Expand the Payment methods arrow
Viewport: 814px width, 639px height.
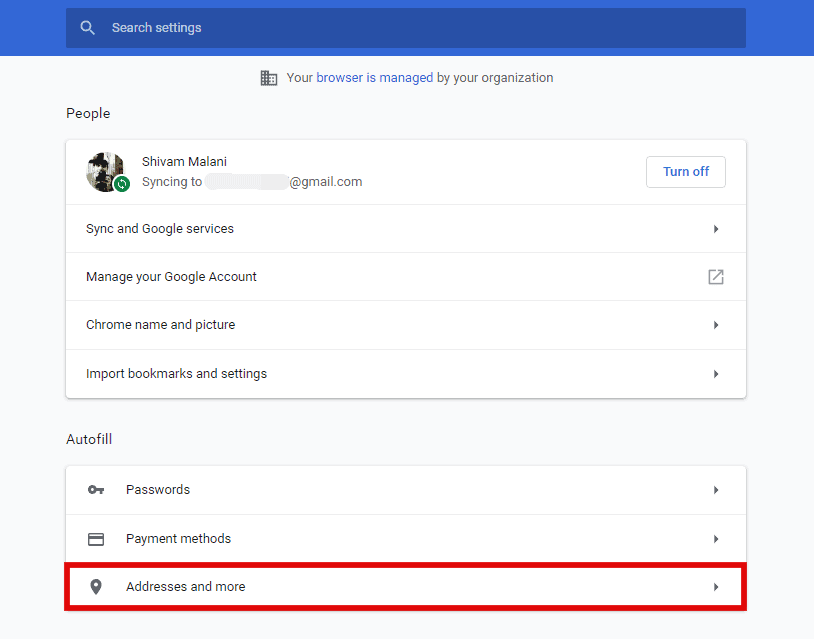716,539
